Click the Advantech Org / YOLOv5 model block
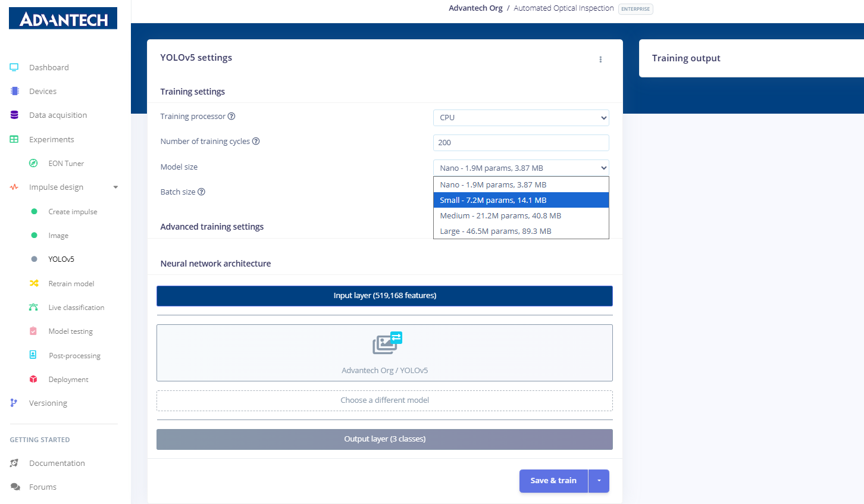This screenshot has height=504, width=864. [x=384, y=353]
